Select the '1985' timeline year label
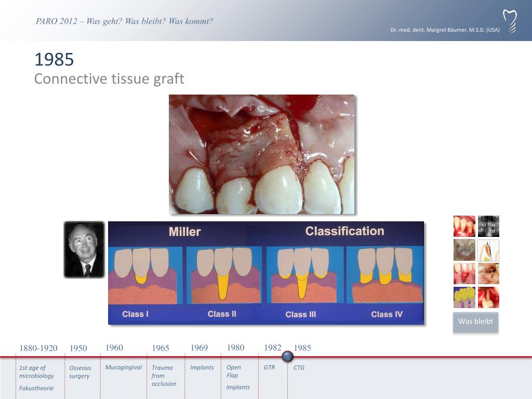532x399 pixels. tap(302, 348)
